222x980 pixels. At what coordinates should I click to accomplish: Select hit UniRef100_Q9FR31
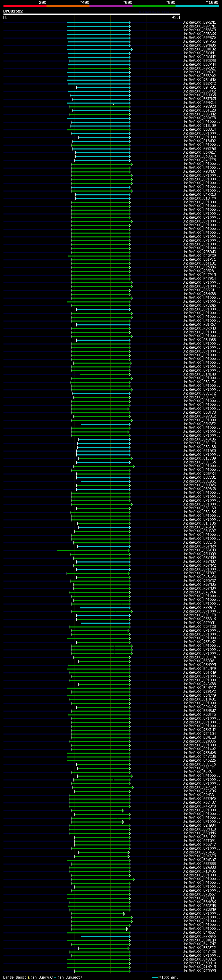pyautogui.click(x=199, y=88)
